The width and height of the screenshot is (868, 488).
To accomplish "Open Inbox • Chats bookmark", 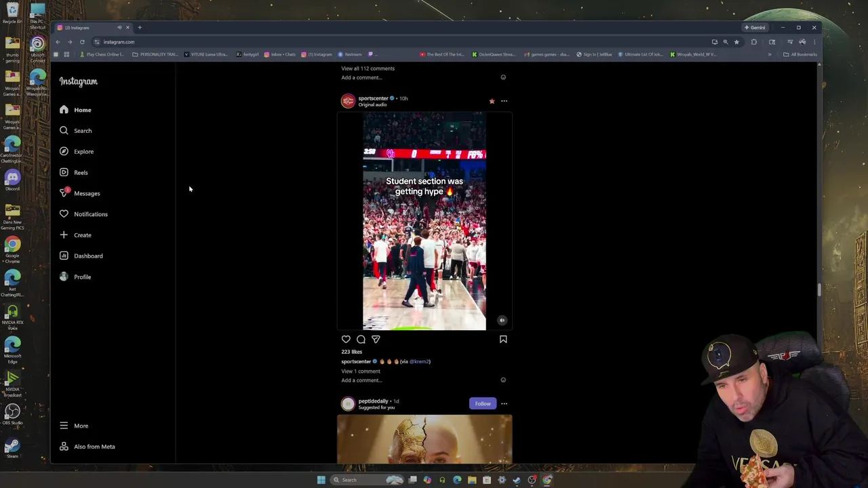I will tap(279, 54).
